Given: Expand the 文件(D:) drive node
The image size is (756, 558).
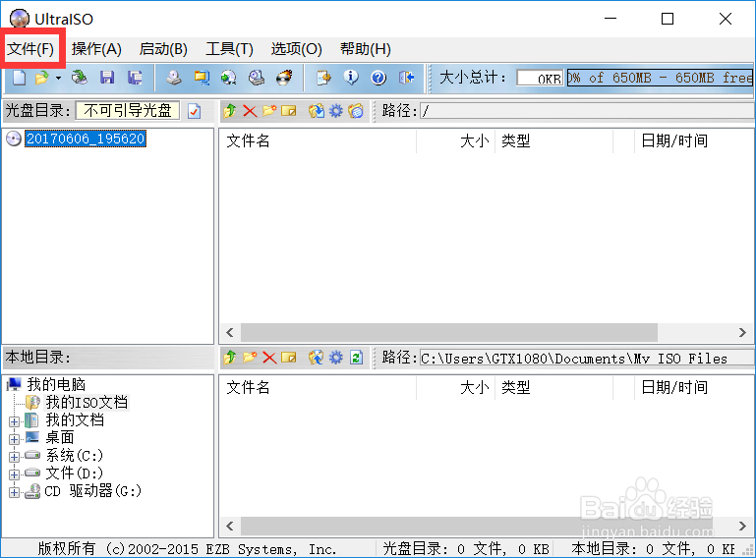Looking at the screenshot, I should [15, 474].
